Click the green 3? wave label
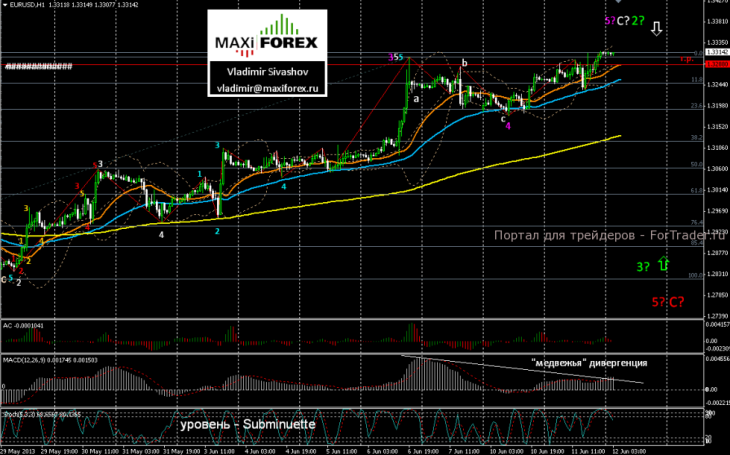Image resolution: width=730 pixels, height=455 pixels. coord(643,267)
